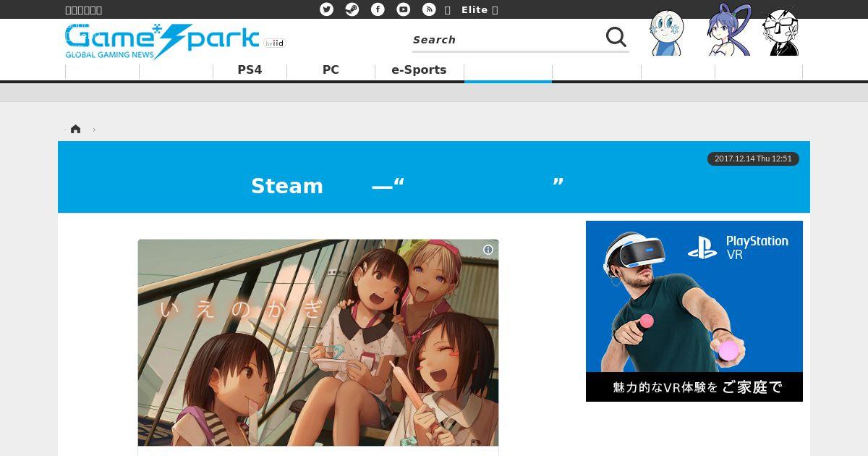The image size is (868, 456).
Task: Select the e-Sports navigation tab
Action: click(x=419, y=70)
